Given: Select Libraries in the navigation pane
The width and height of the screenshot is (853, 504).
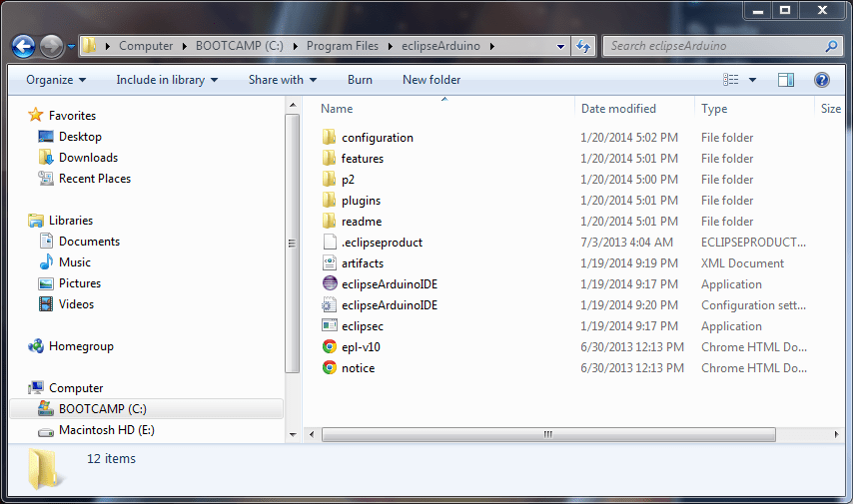Looking at the screenshot, I should point(71,221).
